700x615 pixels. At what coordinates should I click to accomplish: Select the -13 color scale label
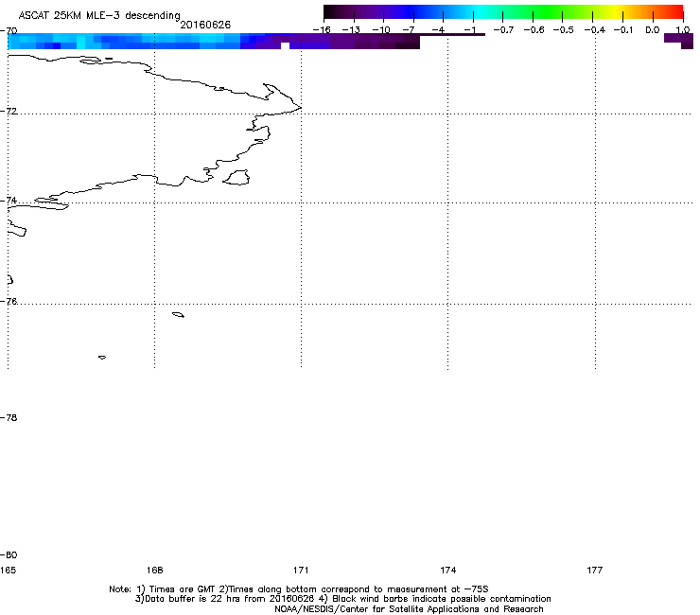pyautogui.click(x=351, y=30)
